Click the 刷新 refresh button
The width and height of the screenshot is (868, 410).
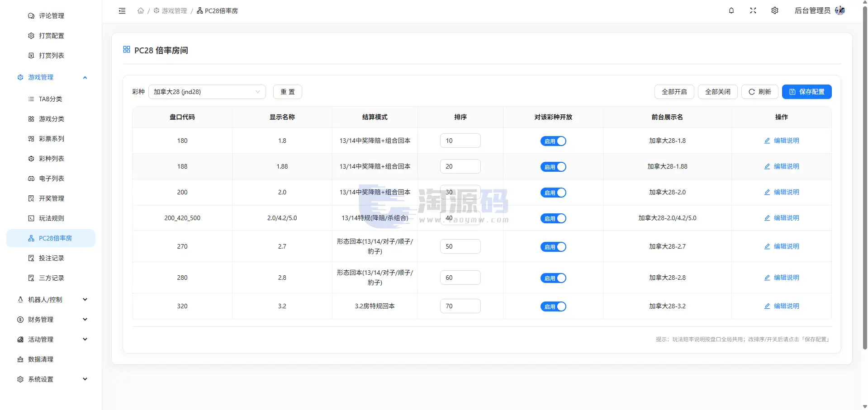760,92
